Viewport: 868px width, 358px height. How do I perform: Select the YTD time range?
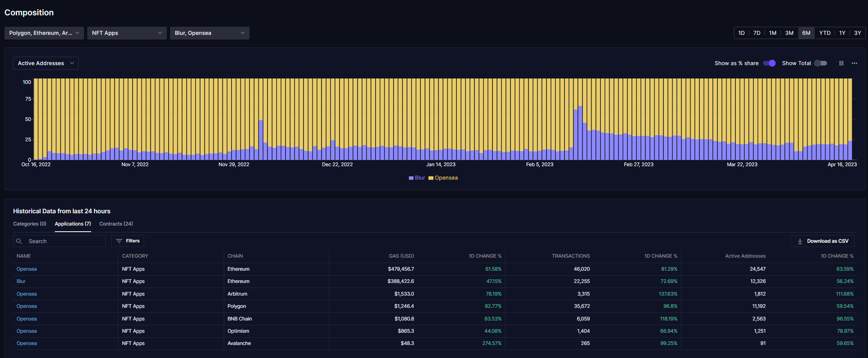click(x=825, y=33)
